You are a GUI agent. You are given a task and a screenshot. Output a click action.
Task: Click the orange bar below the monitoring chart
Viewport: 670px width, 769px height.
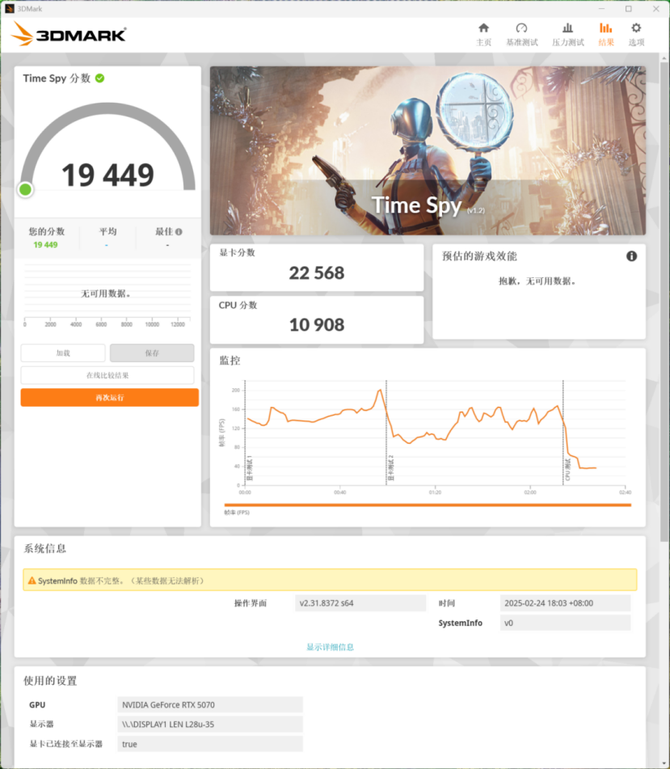[428, 505]
